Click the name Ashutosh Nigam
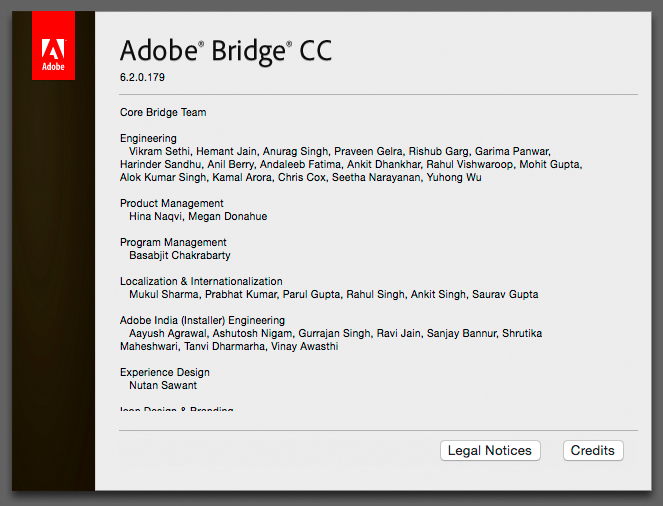 click(252, 334)
